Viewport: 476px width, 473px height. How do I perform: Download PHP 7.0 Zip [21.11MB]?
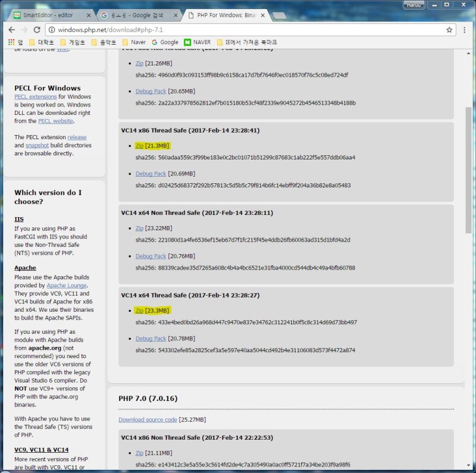139,453
